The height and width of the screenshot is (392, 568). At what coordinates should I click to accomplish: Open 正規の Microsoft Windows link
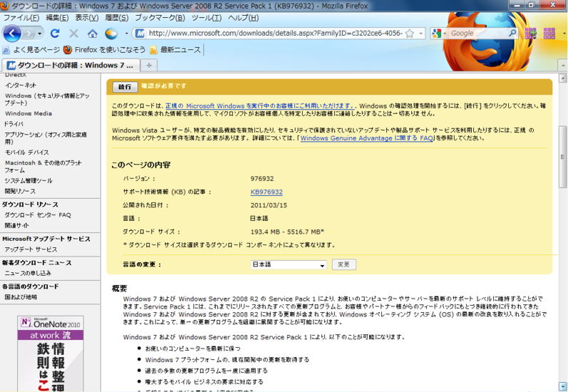click(x=259, y=105)
